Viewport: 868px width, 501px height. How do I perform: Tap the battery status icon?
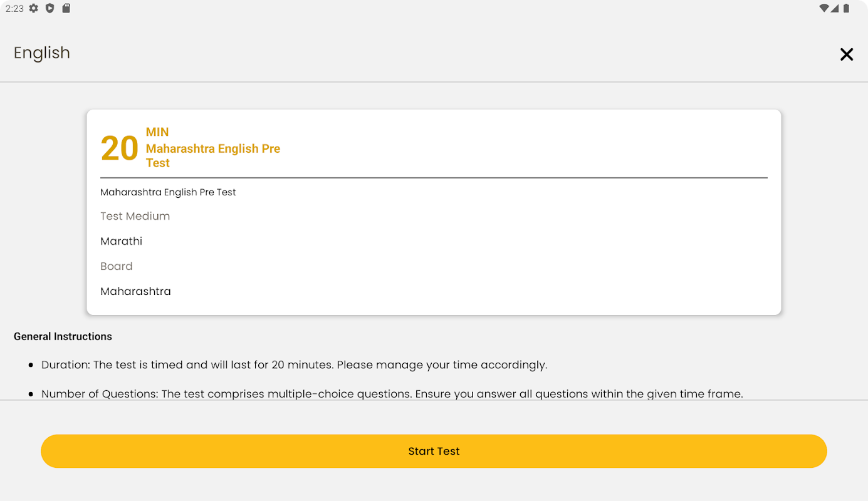click(x=846, y=8)
